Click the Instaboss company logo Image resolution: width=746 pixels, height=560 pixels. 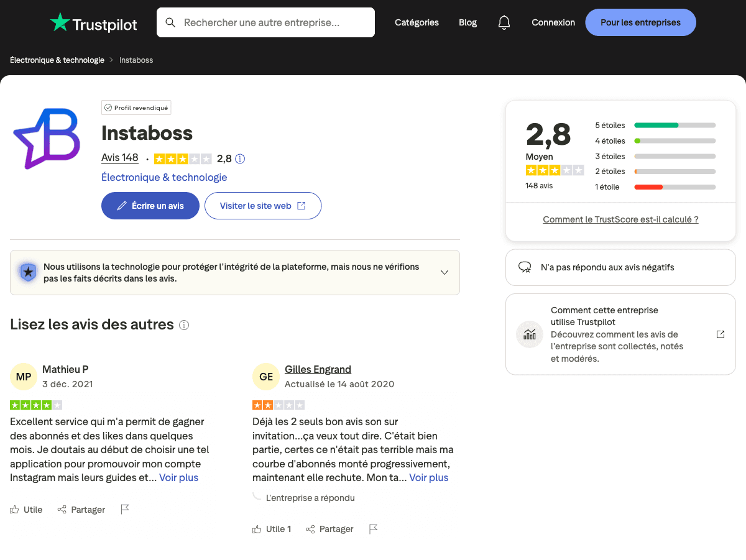point(47,137)
